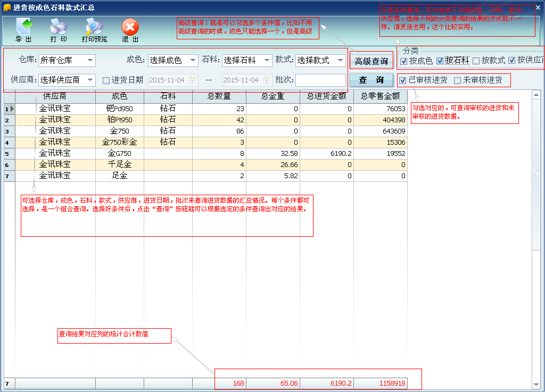Open the 成色 selection dropdown
Viewport: 545px width, 392px height.
[193, 61]
